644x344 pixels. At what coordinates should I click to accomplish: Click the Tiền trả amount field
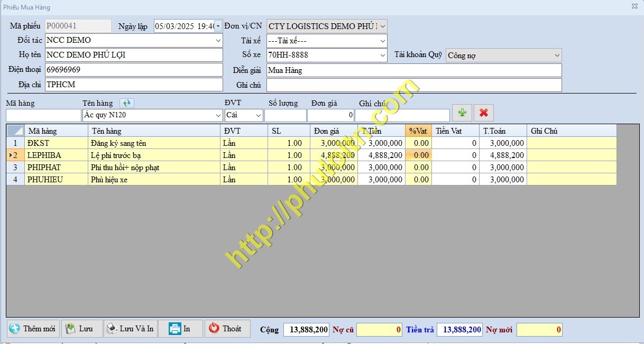coord(459,330)
